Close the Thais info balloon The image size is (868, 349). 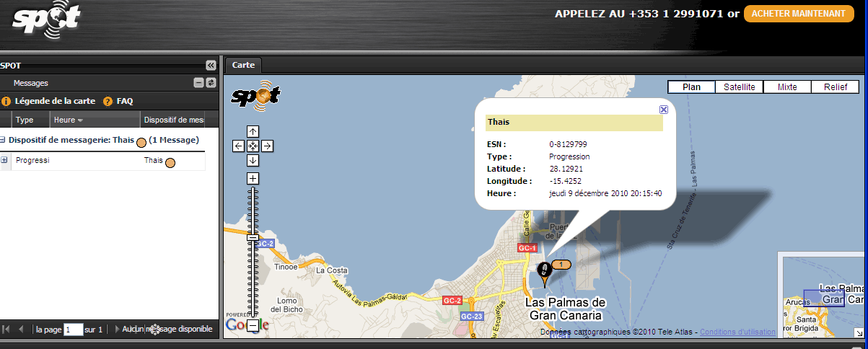pyautogui.click(x=664, y=110)
